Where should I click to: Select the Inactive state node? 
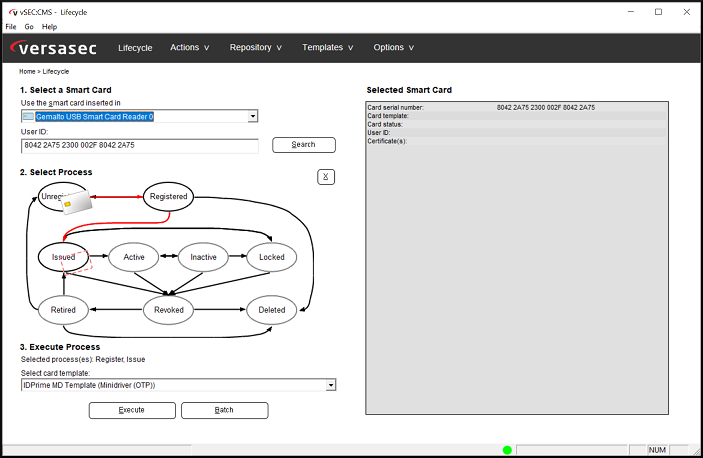[203, 257]
